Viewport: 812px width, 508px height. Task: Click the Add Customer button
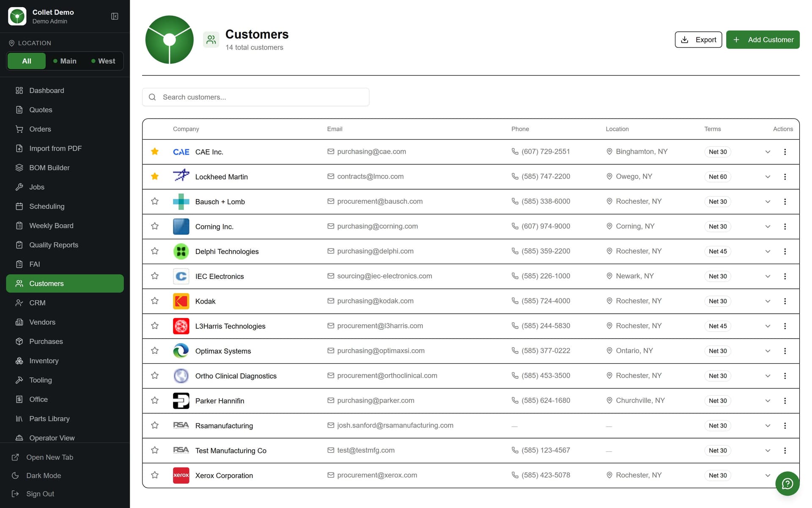click(x=763, y=39)
